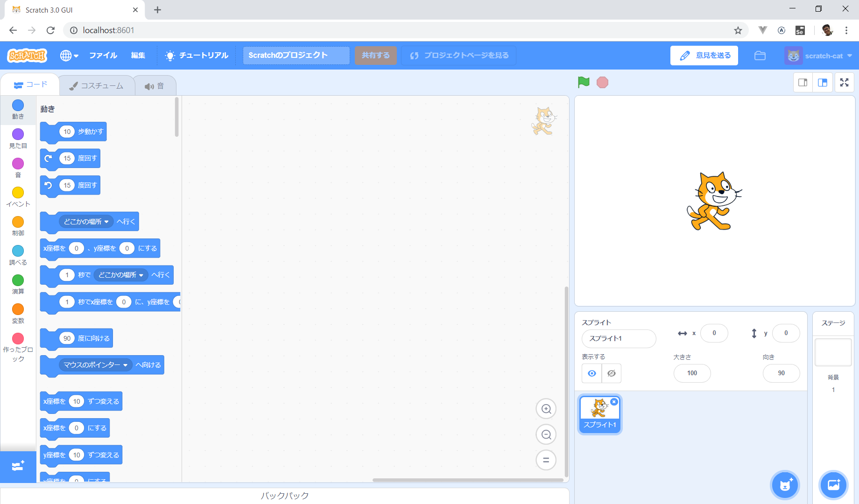The width and height of the screenshot is (859, 504).
Task: Open マウスのポインター dropdown
Action: (x=96, y=365)
